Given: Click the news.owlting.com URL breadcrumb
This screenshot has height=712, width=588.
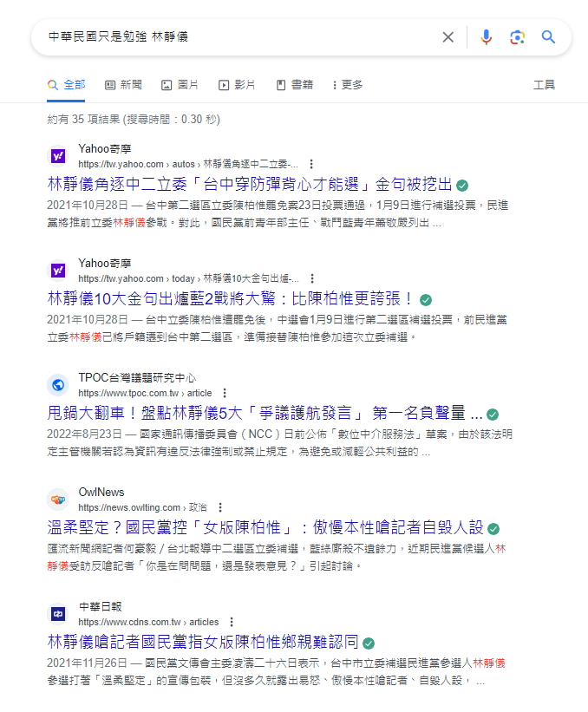Looking at the screenshot, I should [142, 507].
